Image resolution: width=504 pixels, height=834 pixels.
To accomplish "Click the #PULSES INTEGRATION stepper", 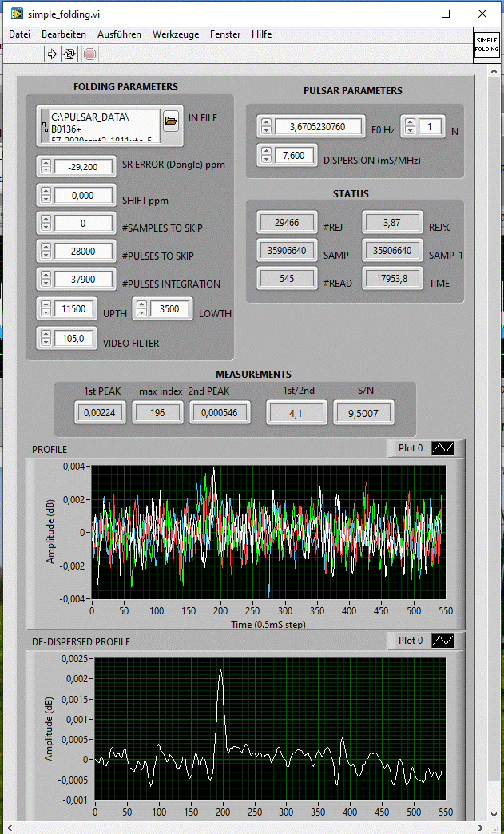I will coord(46,279).
